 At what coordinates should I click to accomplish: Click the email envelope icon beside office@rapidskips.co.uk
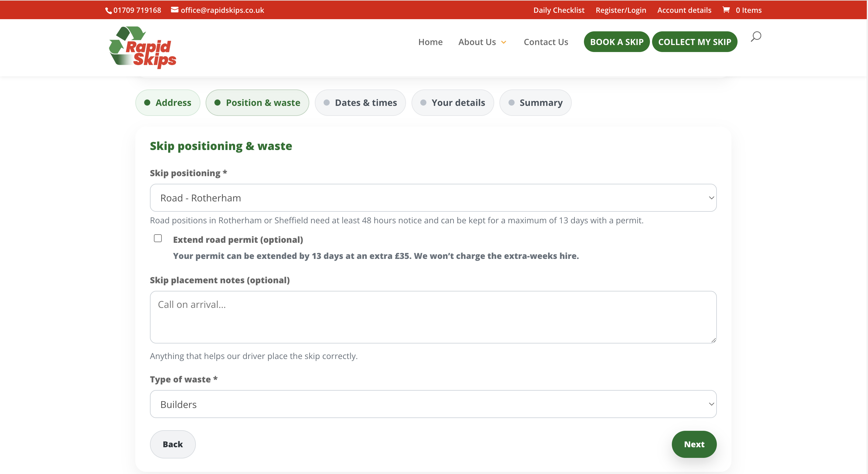[x=175, y=10]
